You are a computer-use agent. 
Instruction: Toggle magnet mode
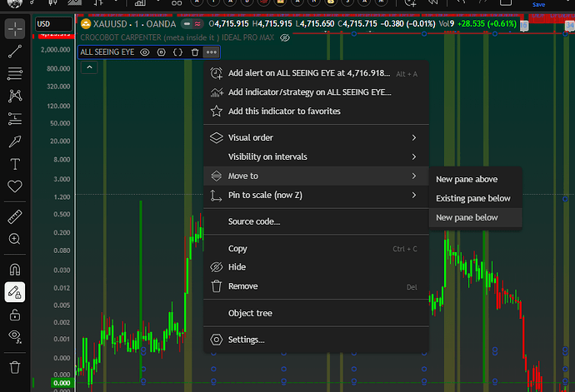pos(15,270)
